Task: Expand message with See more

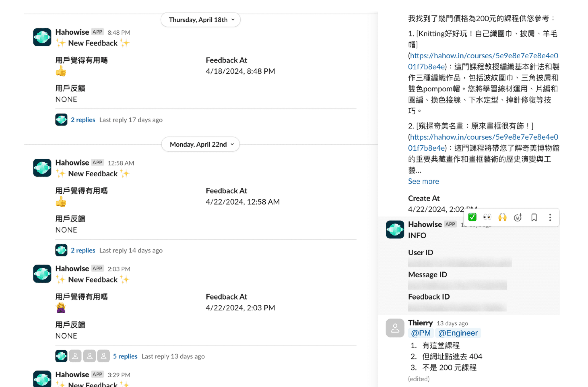Action: (x=423, y=181)
